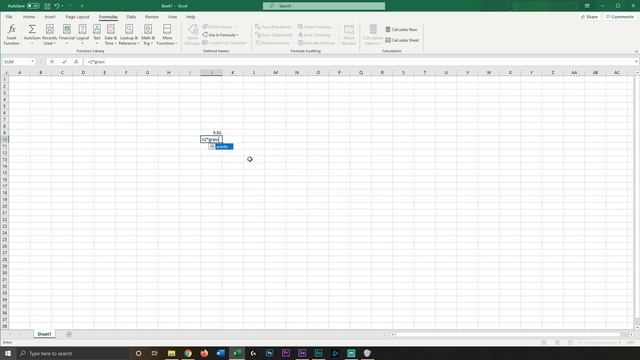Click the Share button
Viewport: 640px width, 360px height.
[x=589, y=17]
